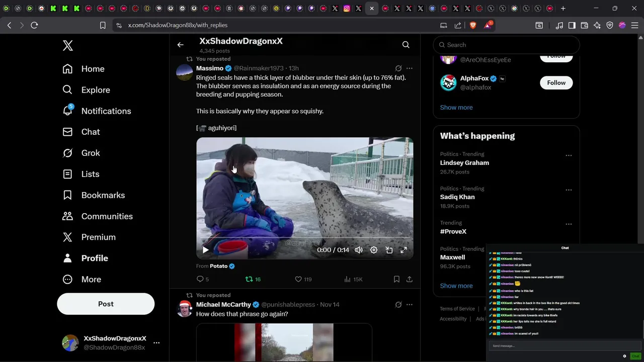Open options for Sadiq Khan trend
Screen dimensions: 644x362
569,190
